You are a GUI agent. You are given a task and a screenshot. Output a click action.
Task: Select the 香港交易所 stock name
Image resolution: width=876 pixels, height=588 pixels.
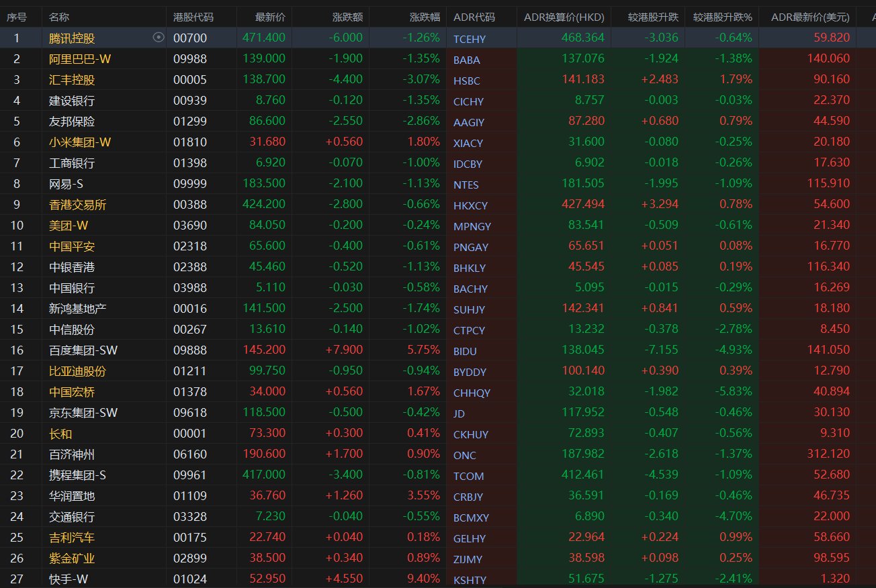[x=78, y=205]
